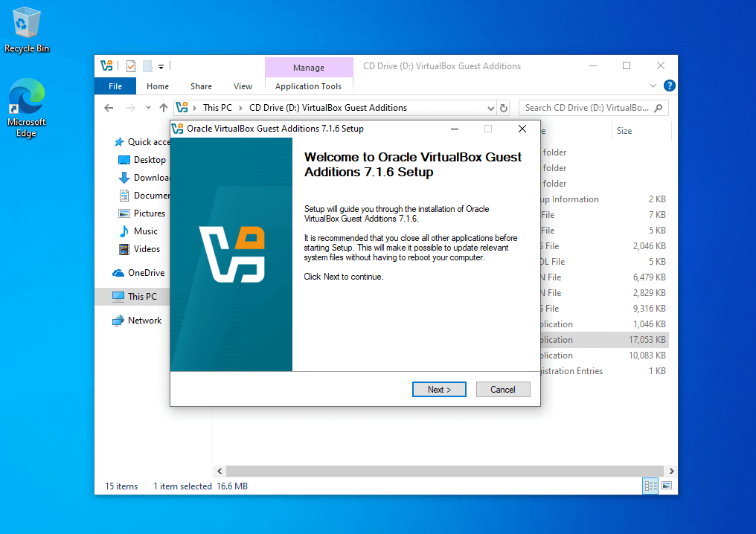Click Next to continue the setup
The height and width of the screenshot is (534, 756).
pos(439,390)
